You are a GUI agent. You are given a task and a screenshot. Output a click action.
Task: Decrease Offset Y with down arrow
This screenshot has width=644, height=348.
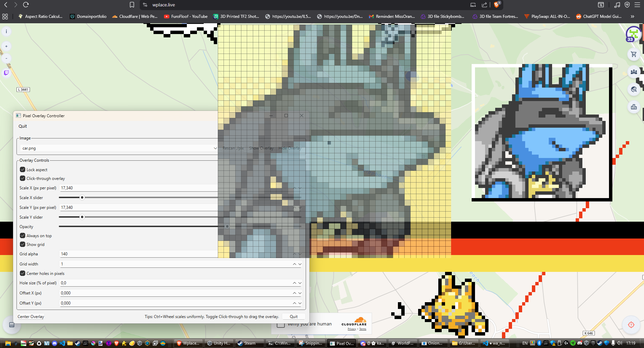click(x=300, y=303)
